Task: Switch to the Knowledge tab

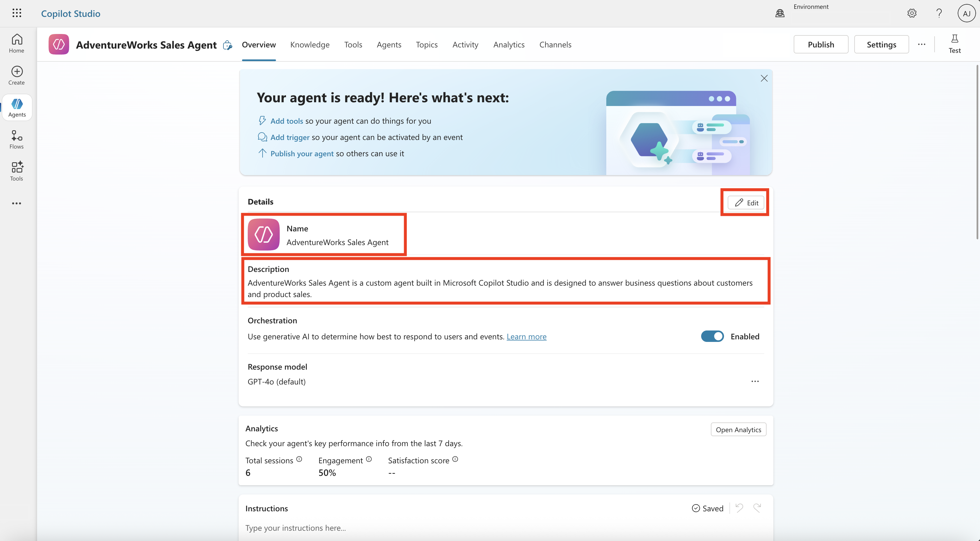Action: [x=310, y=45]
